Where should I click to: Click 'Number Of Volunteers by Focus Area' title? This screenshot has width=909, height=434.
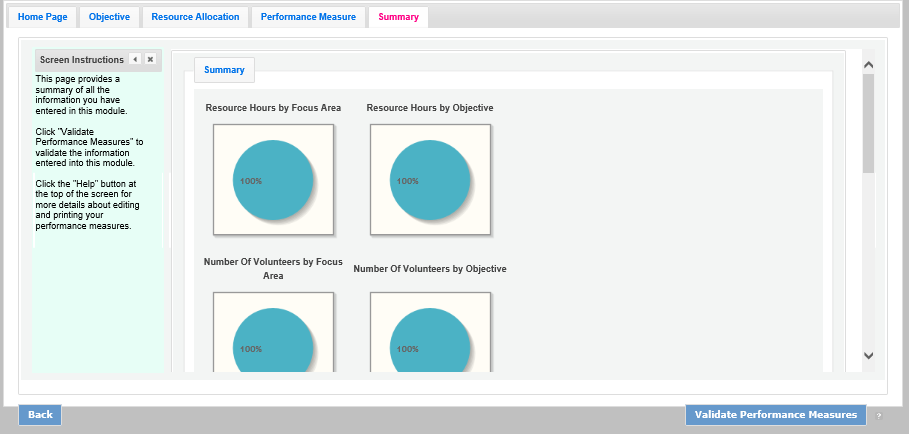pyautogui.click(x=273, y=269)
